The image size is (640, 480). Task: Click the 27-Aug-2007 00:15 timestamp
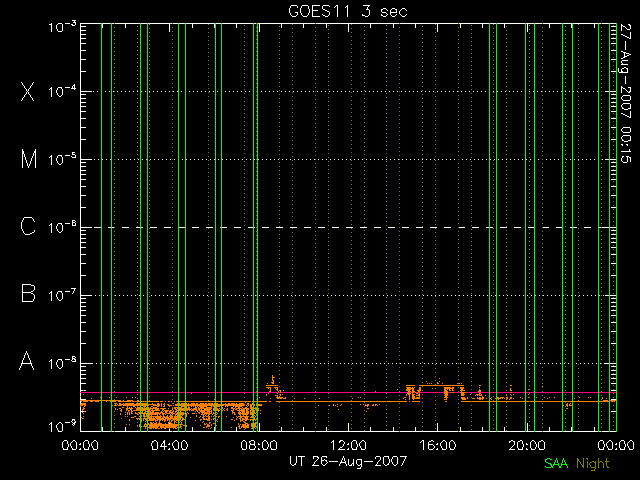(x=625, y=93)
